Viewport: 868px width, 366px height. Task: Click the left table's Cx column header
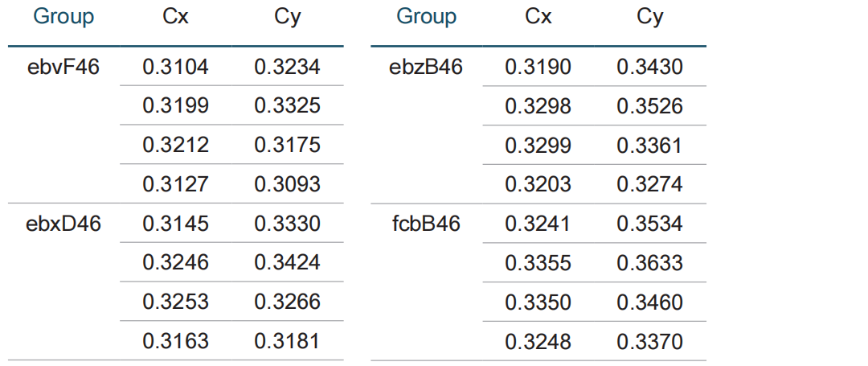175,17
